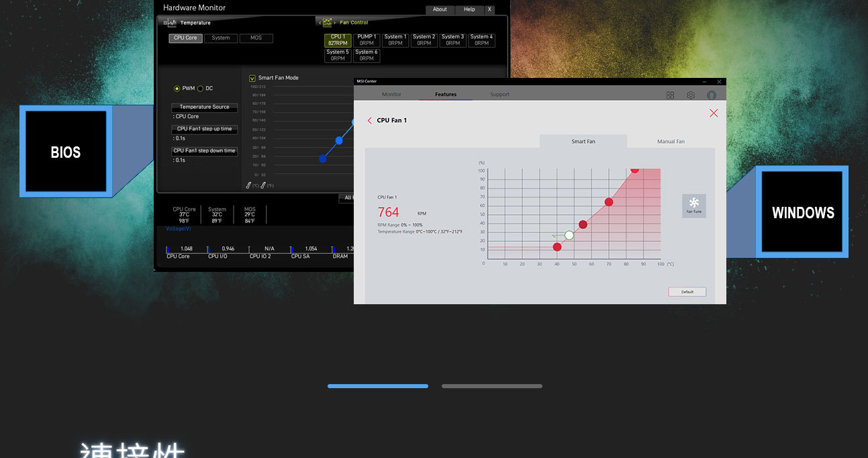Select the System temperature tab
The height and width of the screenshot is (458, 868).
click(x=221, y=38)
